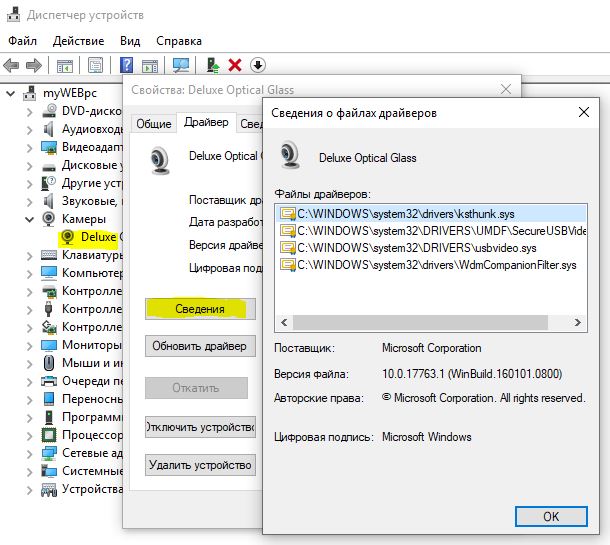The width and height of the screenshot is (610, 545).
Task: Select the print queues printer icon
Action: click(x=49, y=381)
